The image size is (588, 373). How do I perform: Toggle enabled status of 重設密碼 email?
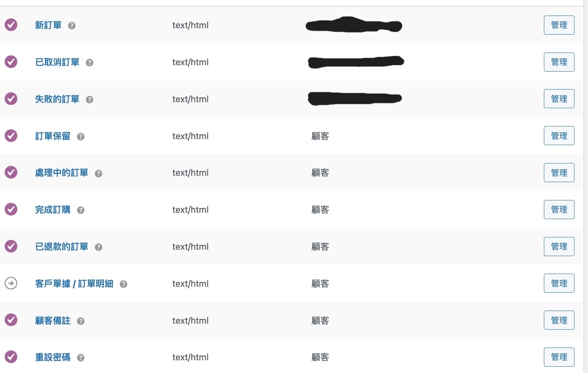[x=11, y=357]
